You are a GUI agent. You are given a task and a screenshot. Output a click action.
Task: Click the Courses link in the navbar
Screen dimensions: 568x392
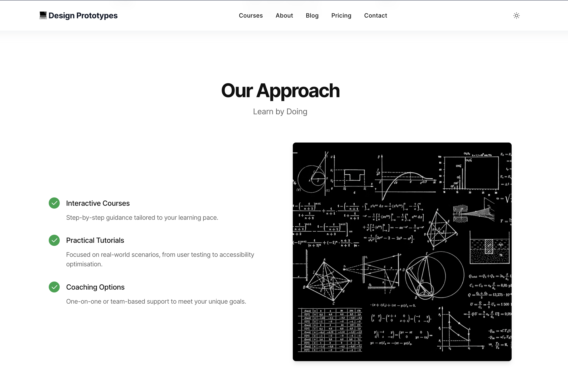pyautogui.click(x=251, y=15)
